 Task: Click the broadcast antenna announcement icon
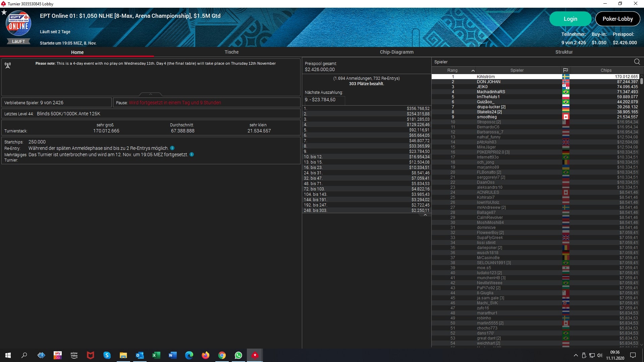point(8,65)
